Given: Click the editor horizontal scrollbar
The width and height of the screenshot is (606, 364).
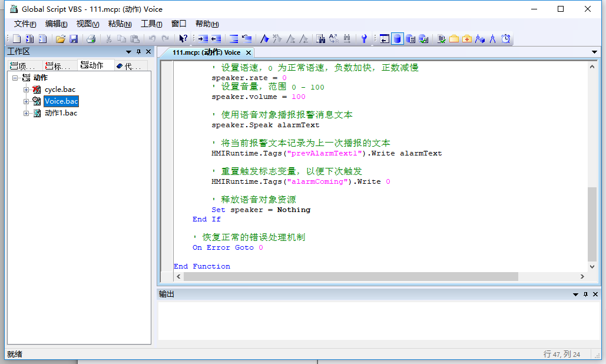Looking at the screenshot, I should (x=353, y=276).
